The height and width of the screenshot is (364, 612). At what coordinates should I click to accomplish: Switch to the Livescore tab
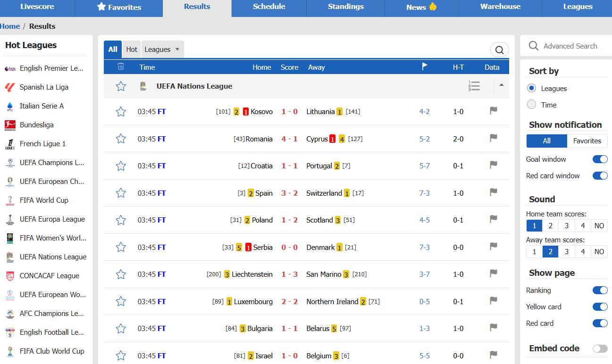coord(37,7)
